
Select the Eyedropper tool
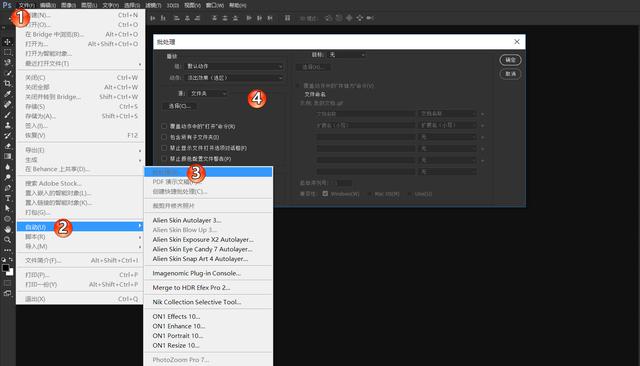(x=7, y=94)
